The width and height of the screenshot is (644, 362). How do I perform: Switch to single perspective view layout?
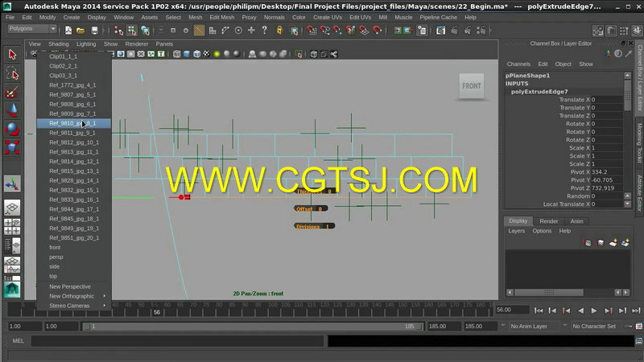coord(12,208)
